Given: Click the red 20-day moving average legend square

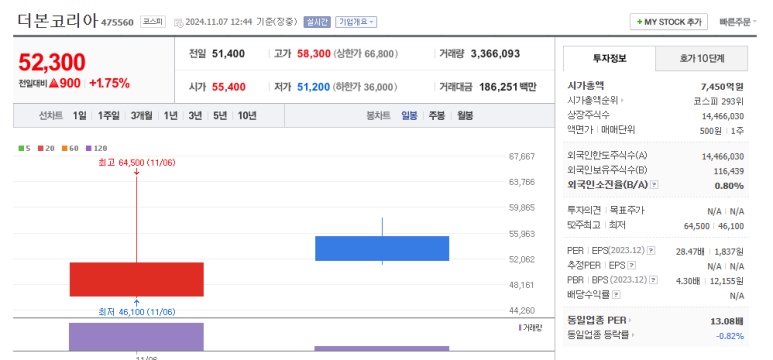Looking at the screenshot, I should point(40,148).
